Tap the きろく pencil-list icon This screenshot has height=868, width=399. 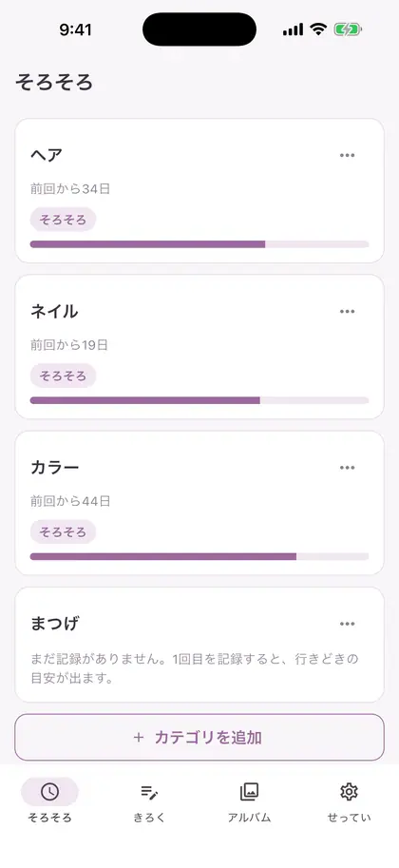(x=149, y=792)
